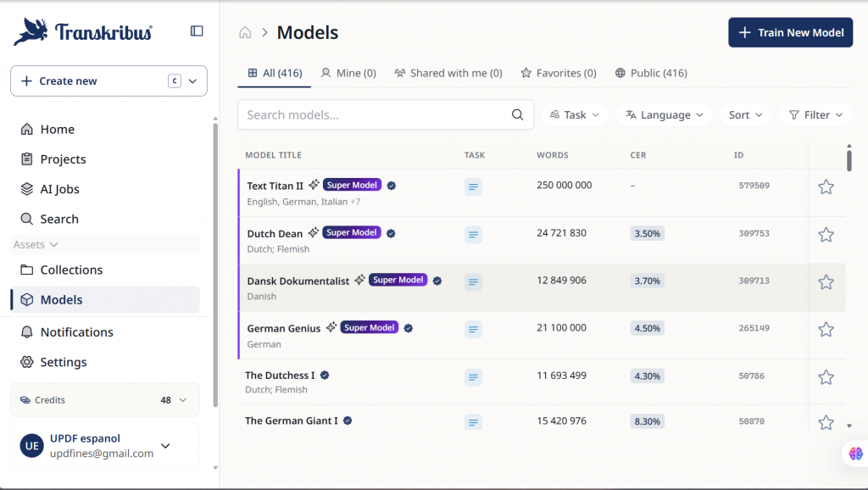Click the Create new button
This screenshot has width=868, height=490.
point(108,81)
